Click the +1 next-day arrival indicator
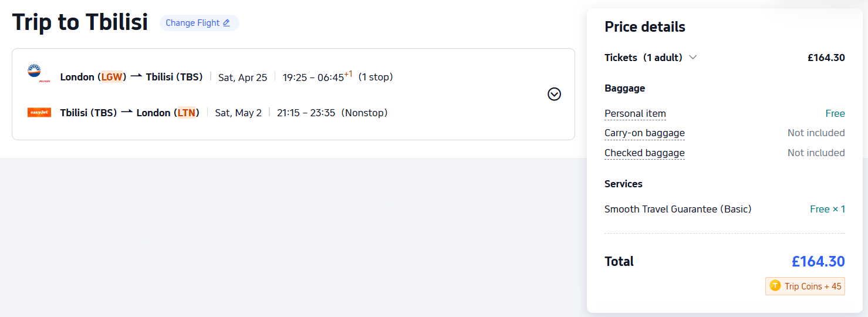Viewport: 868px width, 317px height. (348, 74)
